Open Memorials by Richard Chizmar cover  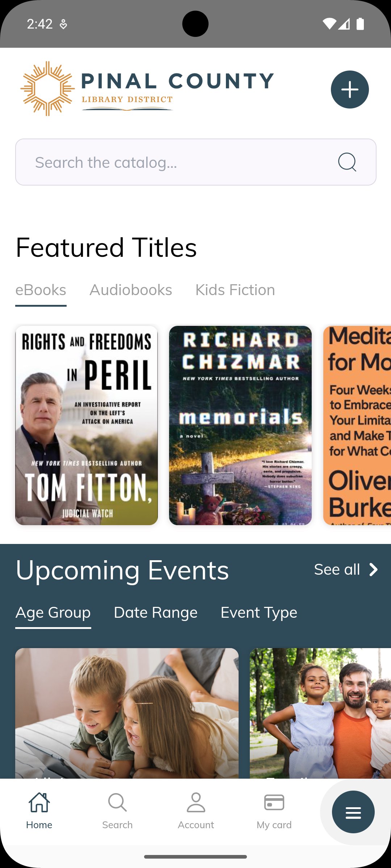tap(240, 425)
